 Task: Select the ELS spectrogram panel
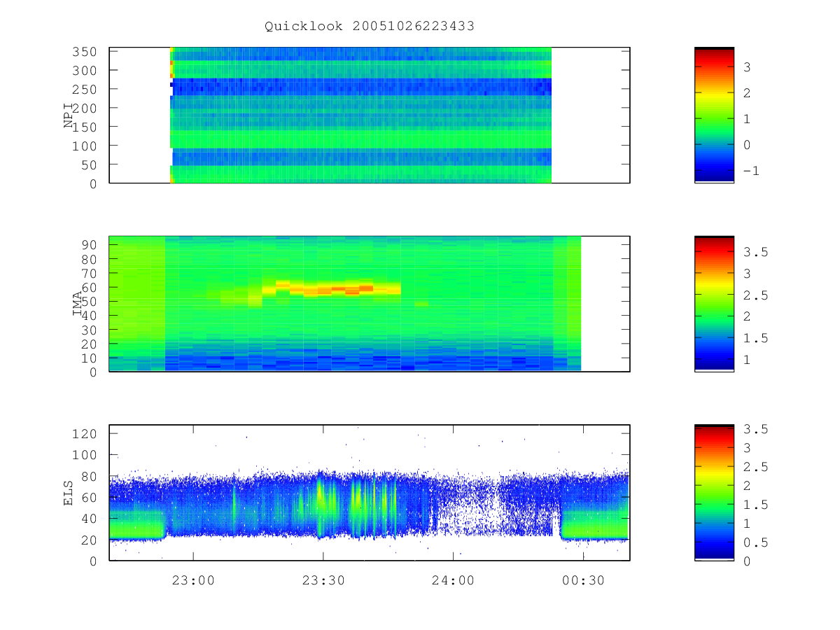click(370, 492)
